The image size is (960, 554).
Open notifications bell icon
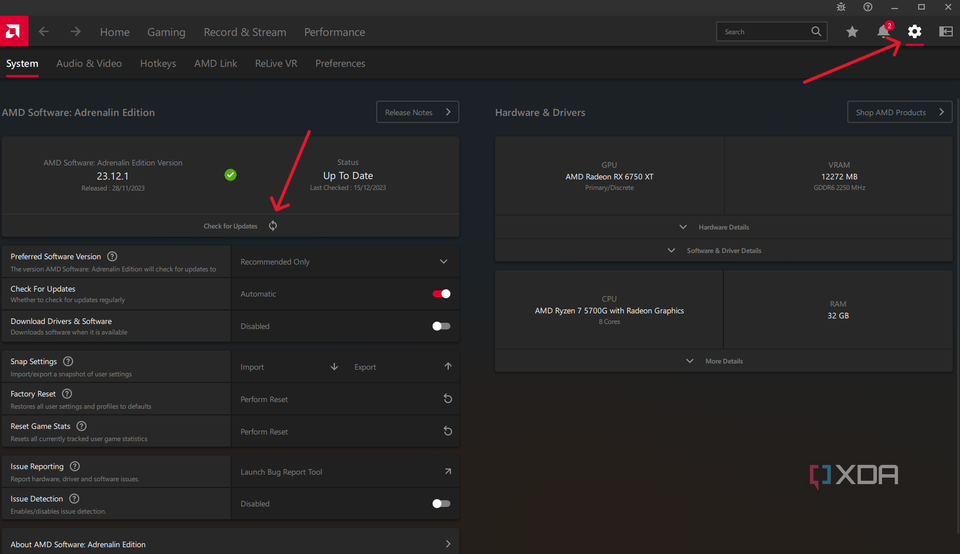coord(883,31)
